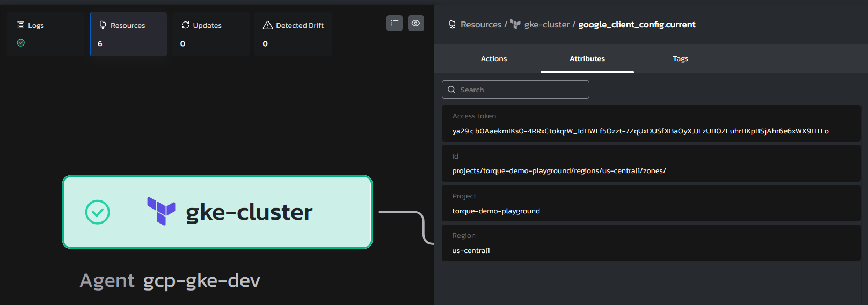Click the Terraform logo on gke-cluster node
The height and width of the screenshot is (305, 868).
tap(161, 211)
